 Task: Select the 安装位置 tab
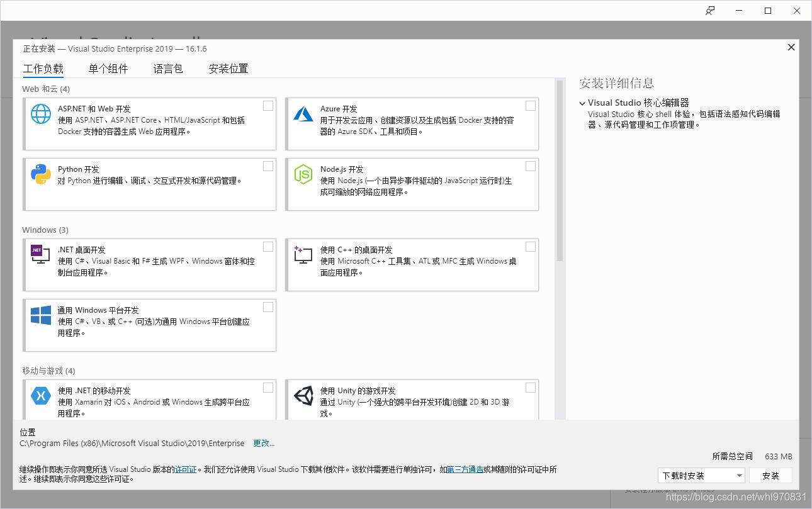point(228,69)
